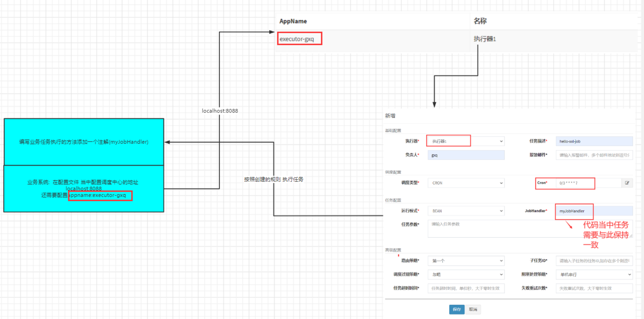Click the 调度配置 section heading
This screenshot has width=644, height=319.
pyautogui.click(x=393, y=172)
